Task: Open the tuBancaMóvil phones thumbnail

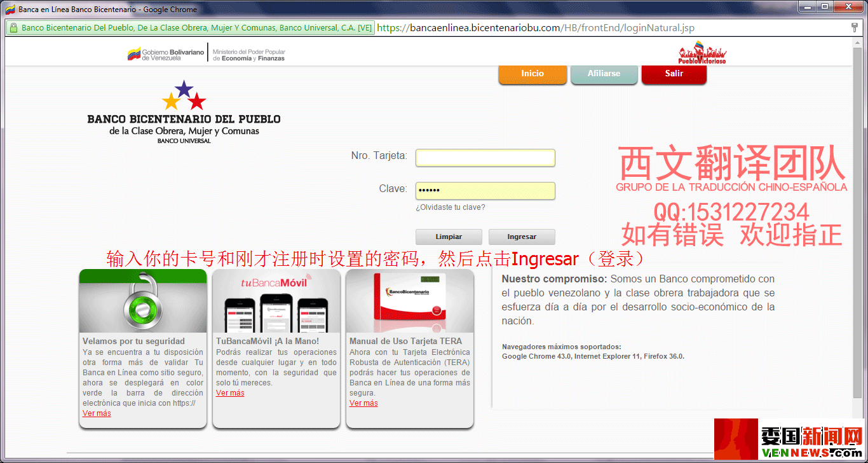Action: pos(276,301)
